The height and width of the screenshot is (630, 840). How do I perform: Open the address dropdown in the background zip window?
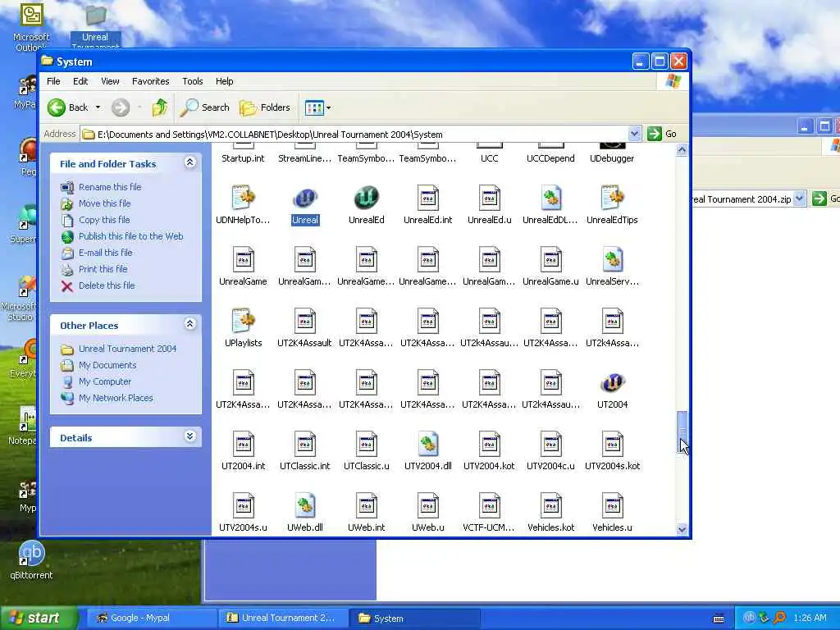click(x=799, y=199)
